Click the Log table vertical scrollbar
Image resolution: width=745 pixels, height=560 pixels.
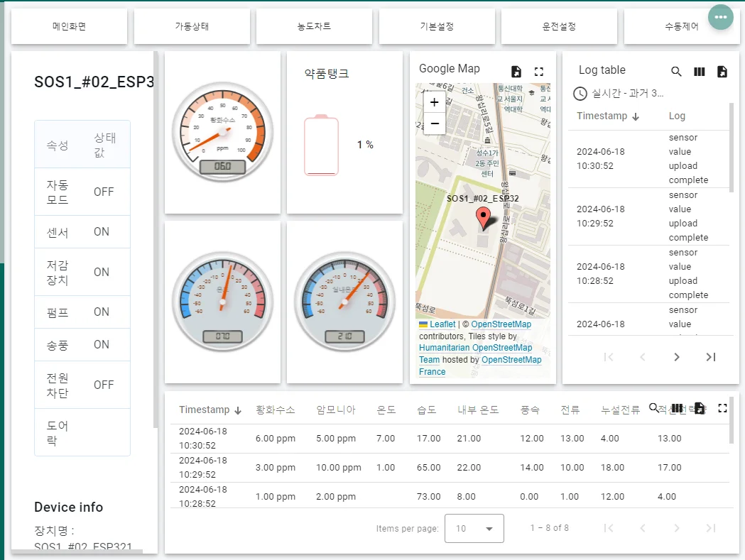732,147
